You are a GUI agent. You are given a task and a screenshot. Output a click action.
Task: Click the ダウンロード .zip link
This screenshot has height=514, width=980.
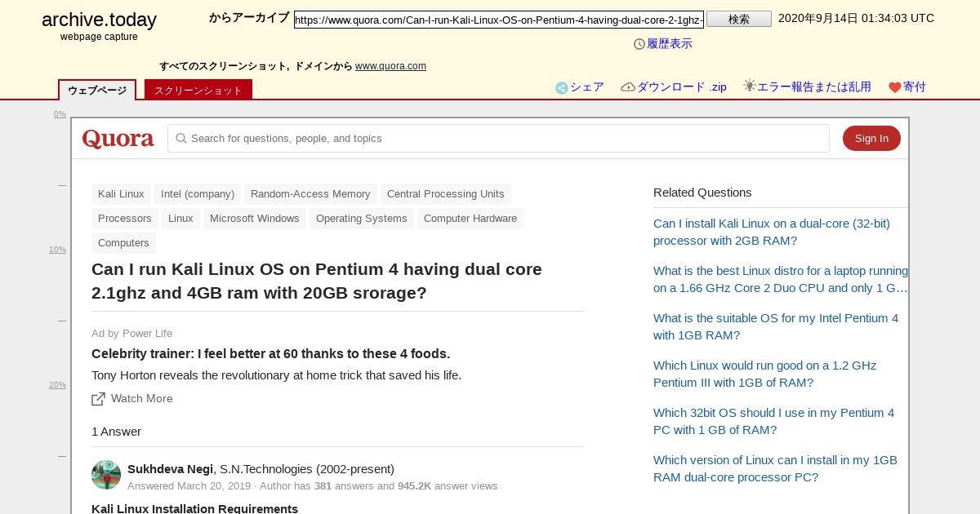point(682,87)
